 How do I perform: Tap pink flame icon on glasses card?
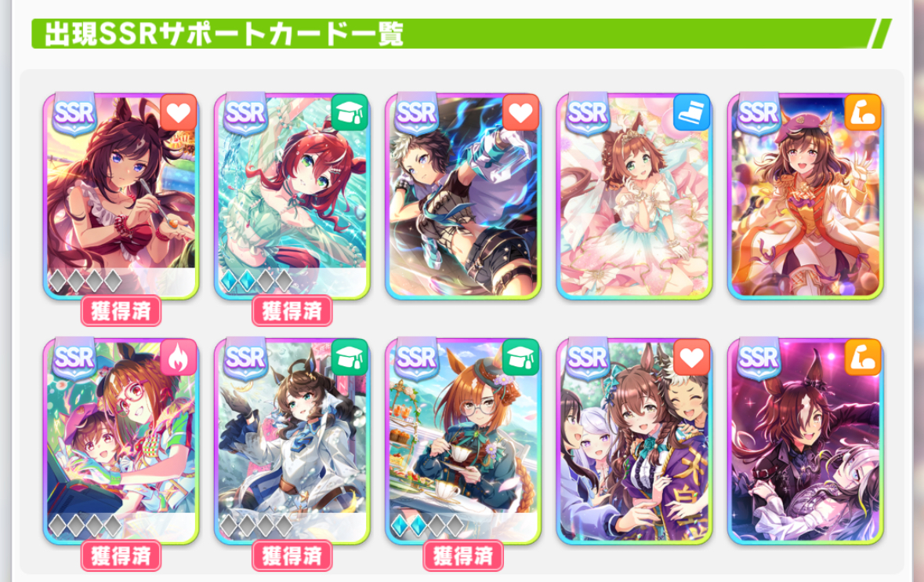pyautogui.click(x=178, y=358)
